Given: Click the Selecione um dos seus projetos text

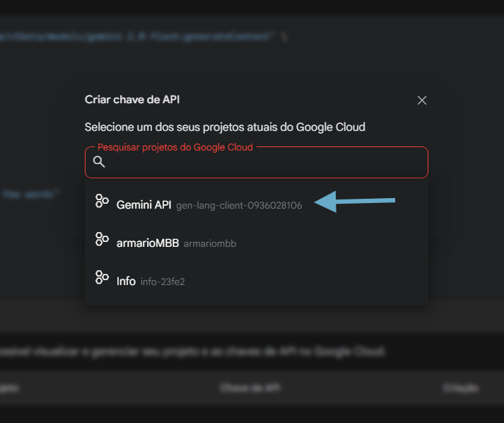Looking at the screenshot, I should 225,127.
